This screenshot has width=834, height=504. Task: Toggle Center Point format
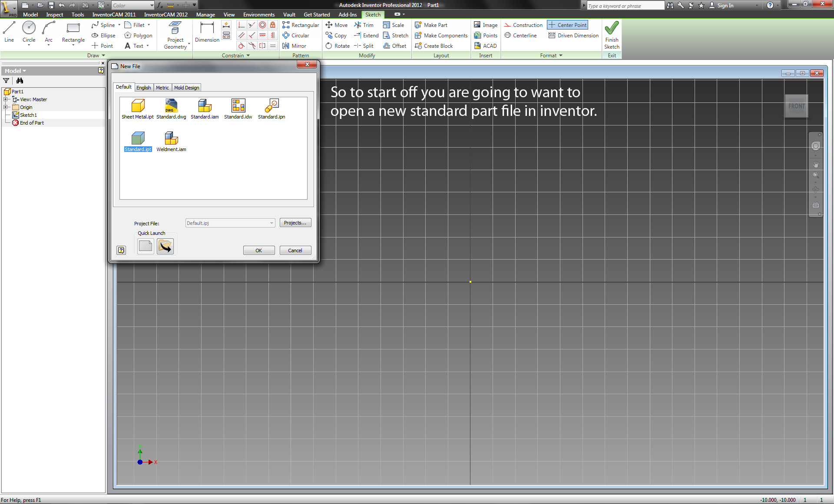tap(567, 25)
